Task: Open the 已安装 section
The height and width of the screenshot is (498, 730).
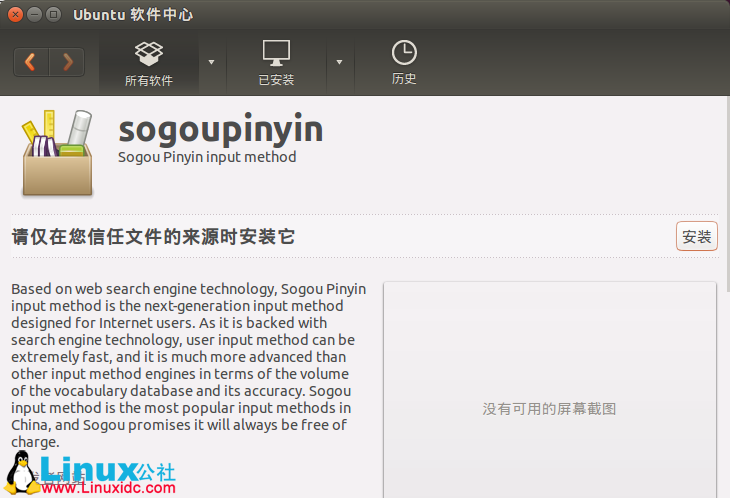Action: tap(276, 63)
